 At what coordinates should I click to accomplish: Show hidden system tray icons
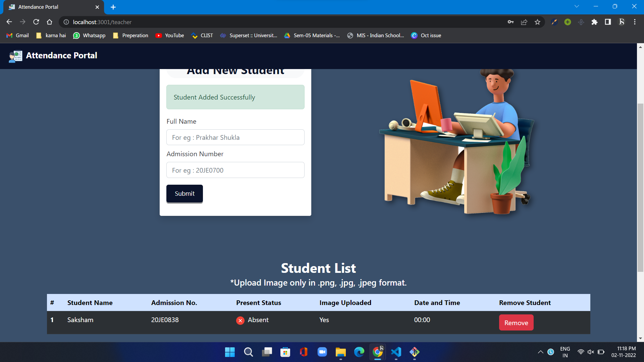(x=540, y=352)
